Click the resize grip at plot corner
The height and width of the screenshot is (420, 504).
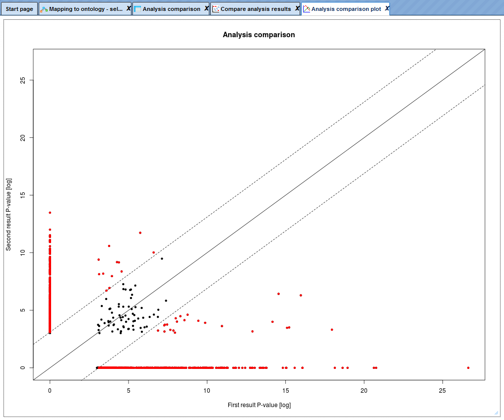[x=496, y=413]
